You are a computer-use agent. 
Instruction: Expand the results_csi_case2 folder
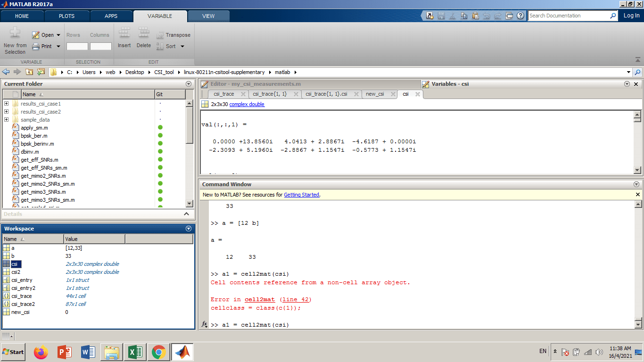(6, 112)
